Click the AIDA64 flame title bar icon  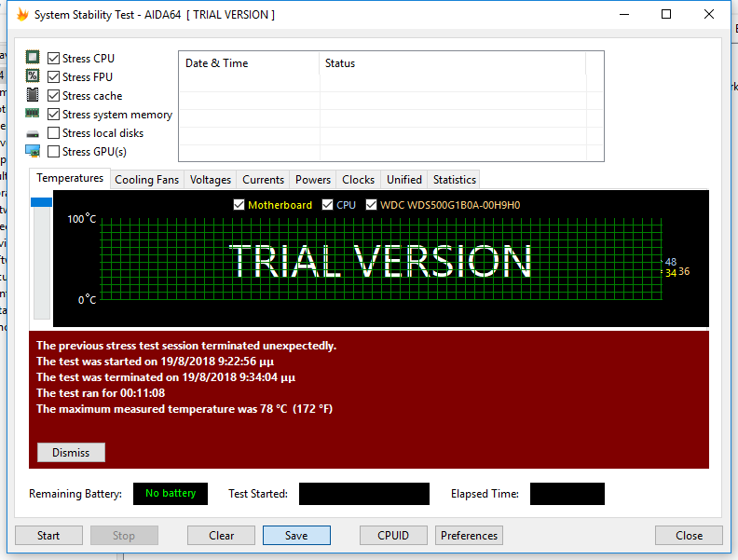point(22,15)
